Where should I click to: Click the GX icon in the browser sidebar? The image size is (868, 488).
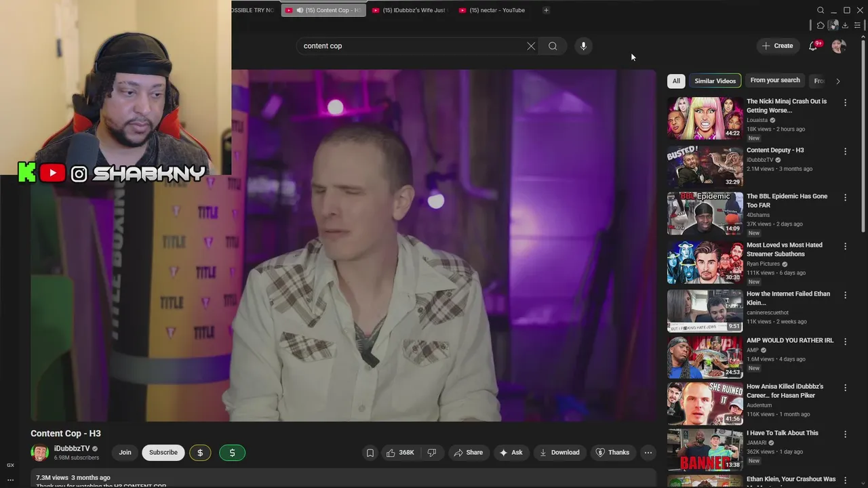10,465
